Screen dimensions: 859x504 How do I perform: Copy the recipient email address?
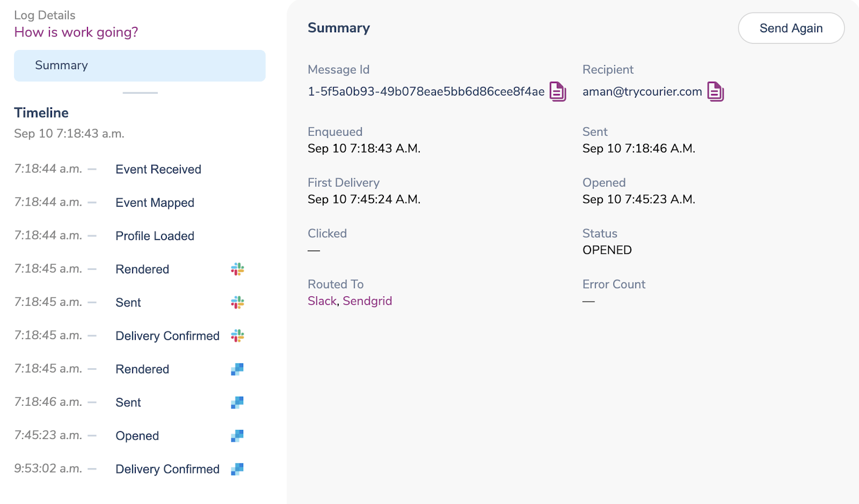point(716,92)
